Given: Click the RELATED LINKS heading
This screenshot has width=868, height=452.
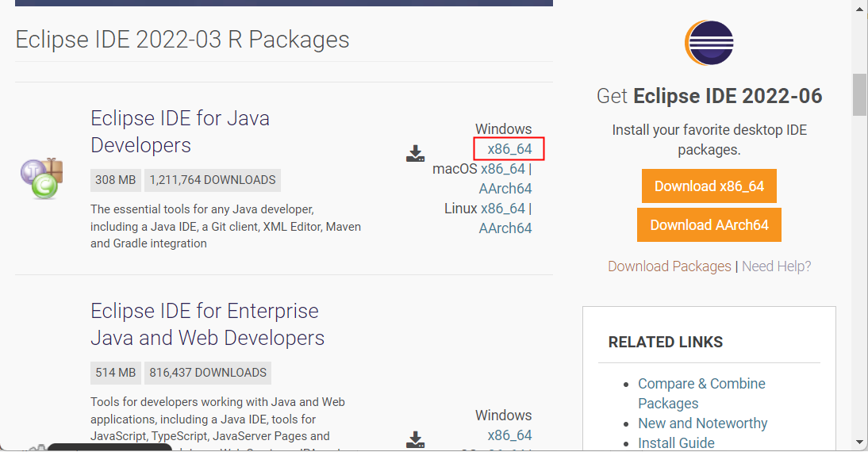Looking at the screenshot, I should coord(666,342).
